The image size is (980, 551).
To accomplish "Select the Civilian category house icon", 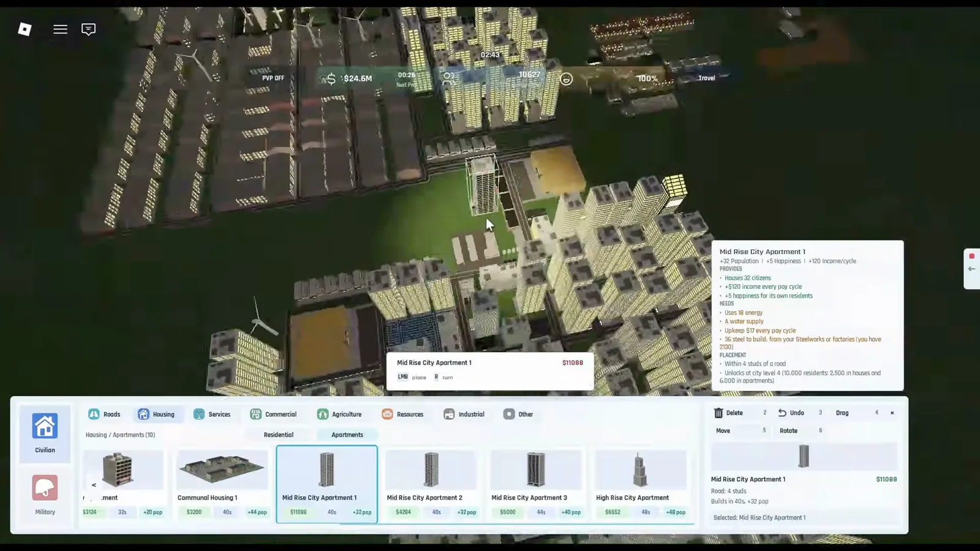I will (45, 433).
